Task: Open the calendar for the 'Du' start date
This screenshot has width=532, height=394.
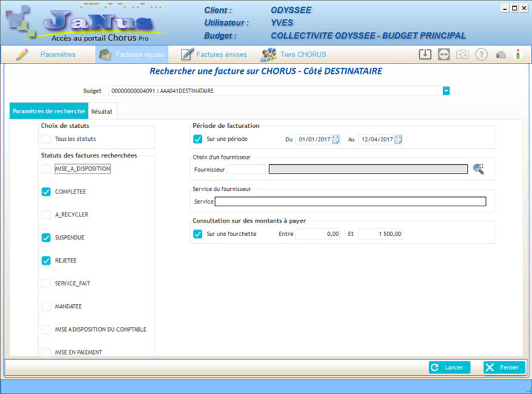Action: 335,139
